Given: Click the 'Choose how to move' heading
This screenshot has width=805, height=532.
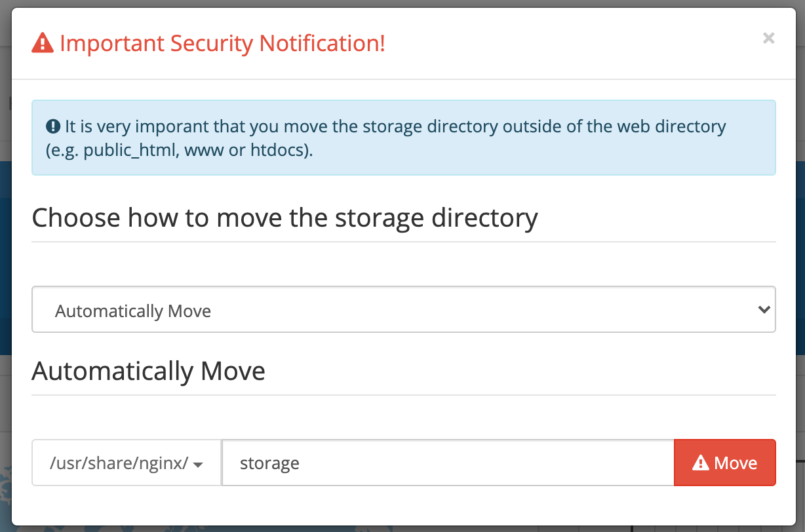Looking at the screenshot, I should pyautogui.click(x=285, y=218).
